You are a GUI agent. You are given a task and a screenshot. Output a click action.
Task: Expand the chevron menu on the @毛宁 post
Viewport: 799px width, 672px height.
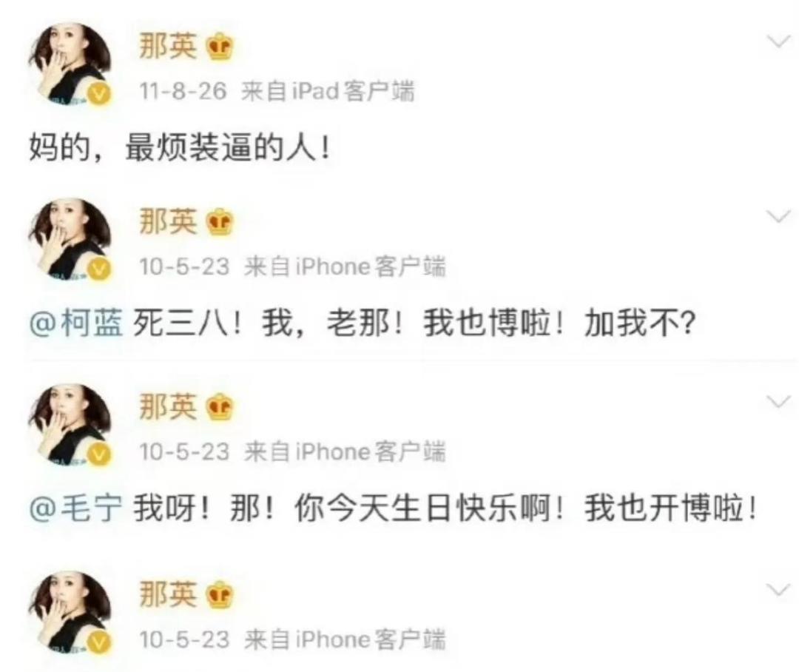tap(779, 402)
